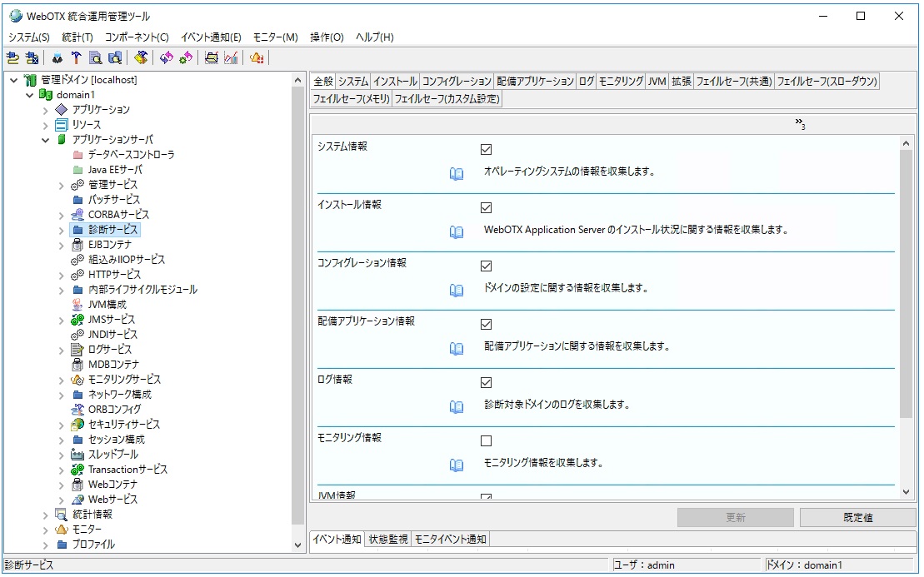Open help book icon for ログ情報
924x577 pixels.
pos(456,407)
